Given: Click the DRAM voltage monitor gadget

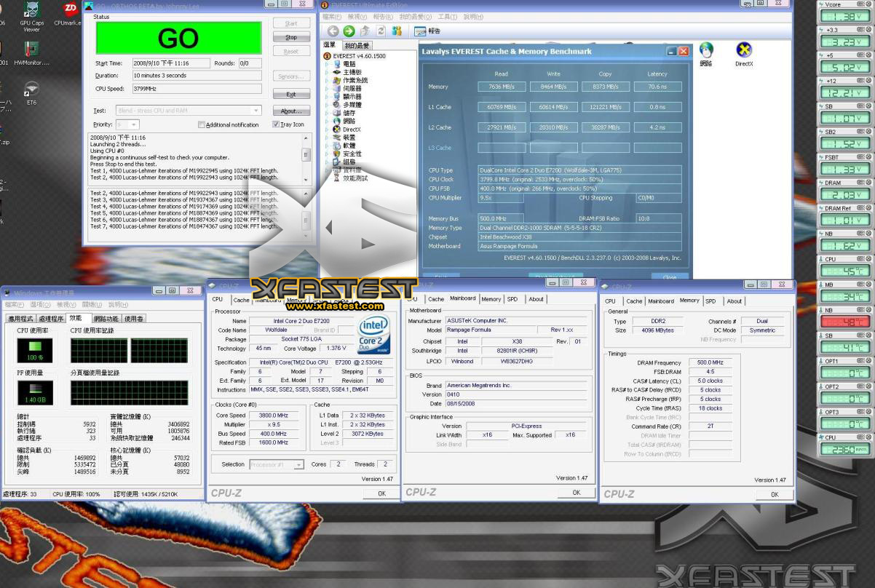Looking at the screenshot, I should (844, 191).
